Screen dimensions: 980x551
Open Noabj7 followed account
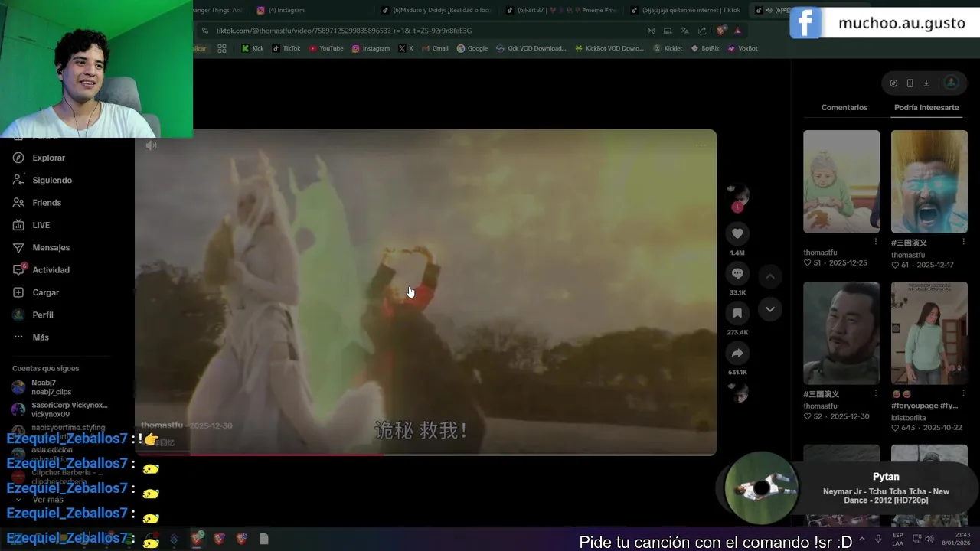[51, 387]
